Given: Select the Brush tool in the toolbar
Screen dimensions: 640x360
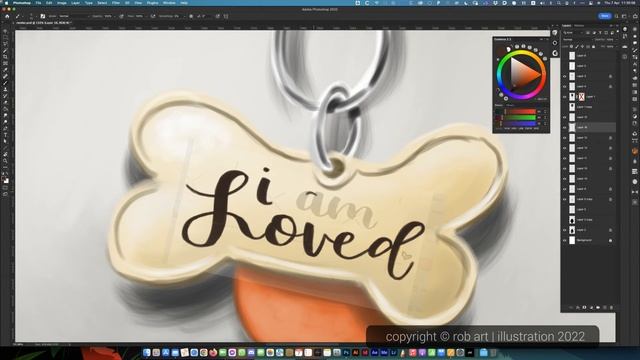Looking at the screenshot, I should [5, 83].
